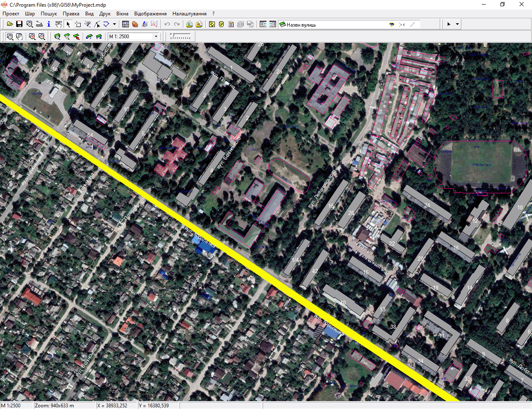Click the Open project folder icon
Viewport: 532px width, 409px height.
10,24
